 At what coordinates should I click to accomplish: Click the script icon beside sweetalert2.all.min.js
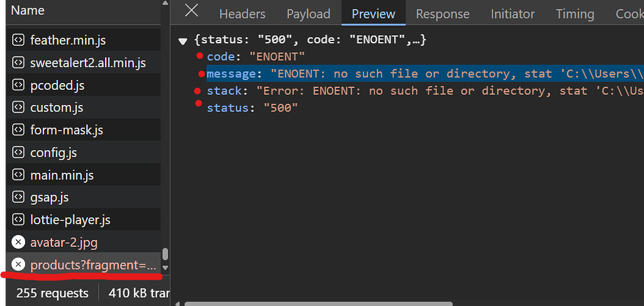click(18, 63)
